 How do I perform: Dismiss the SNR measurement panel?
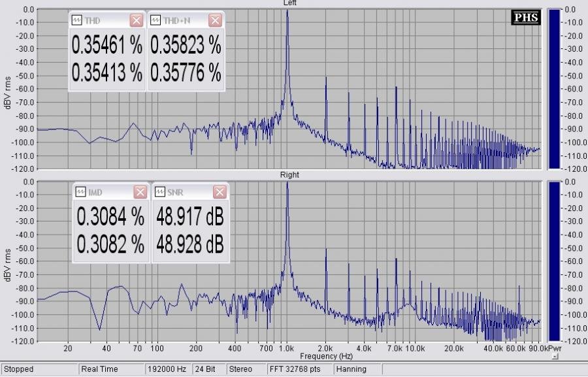tap(220, 192)
